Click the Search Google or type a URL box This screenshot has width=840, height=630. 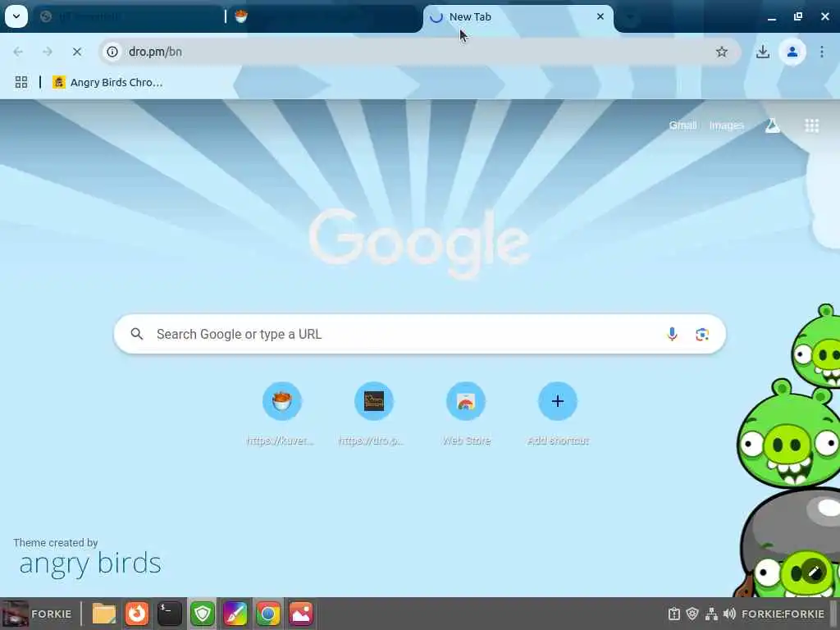[x=419, y=334]
